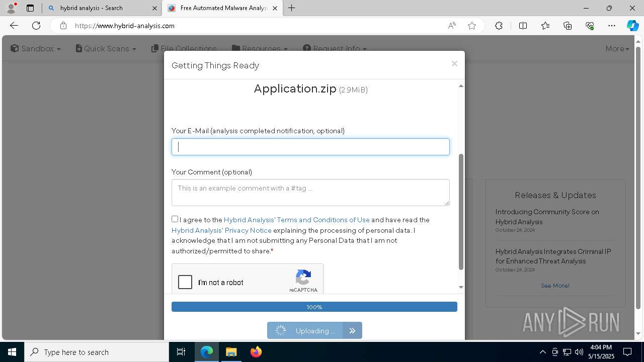
Task: Click the browser Back arrow
Action: 14,26
